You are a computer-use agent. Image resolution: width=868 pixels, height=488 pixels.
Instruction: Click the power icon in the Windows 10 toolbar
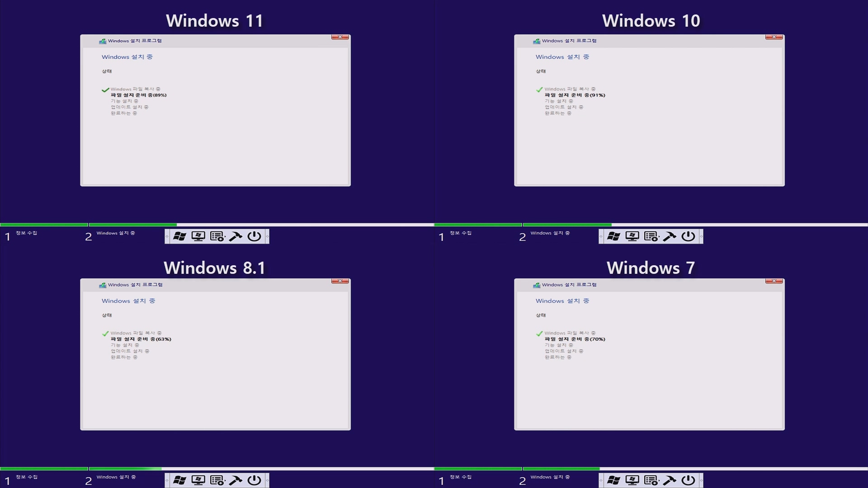click(688, 236)
